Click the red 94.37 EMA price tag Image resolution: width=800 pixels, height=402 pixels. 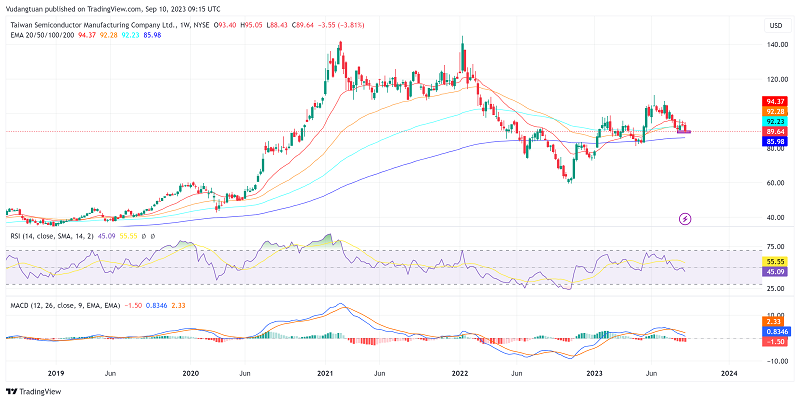(x=773, y=100)
